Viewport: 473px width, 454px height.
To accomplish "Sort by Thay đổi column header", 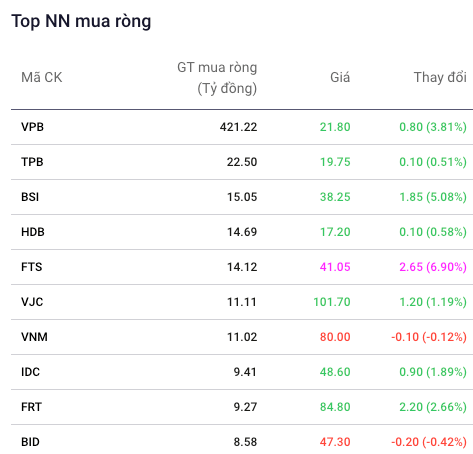I will tap(440, 77).
